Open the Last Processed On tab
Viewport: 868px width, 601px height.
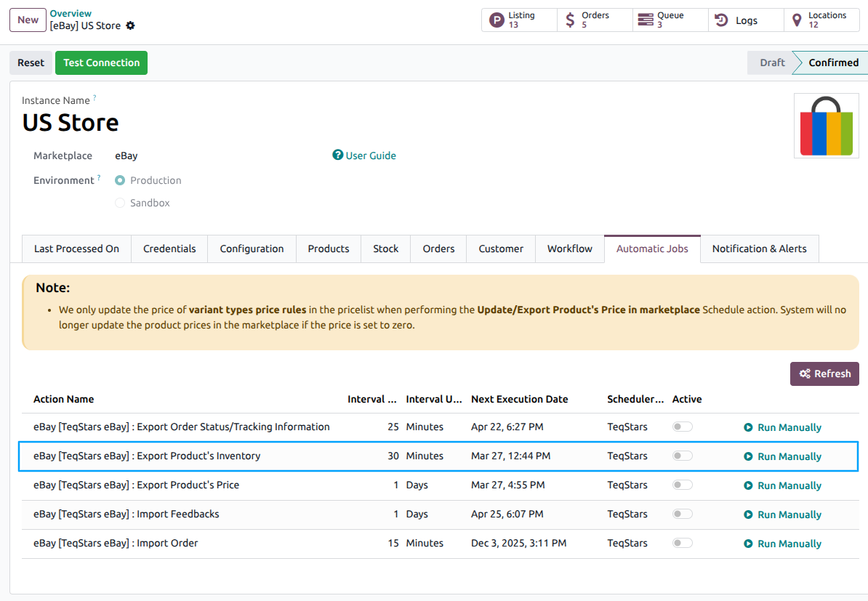tap(76, 249)
